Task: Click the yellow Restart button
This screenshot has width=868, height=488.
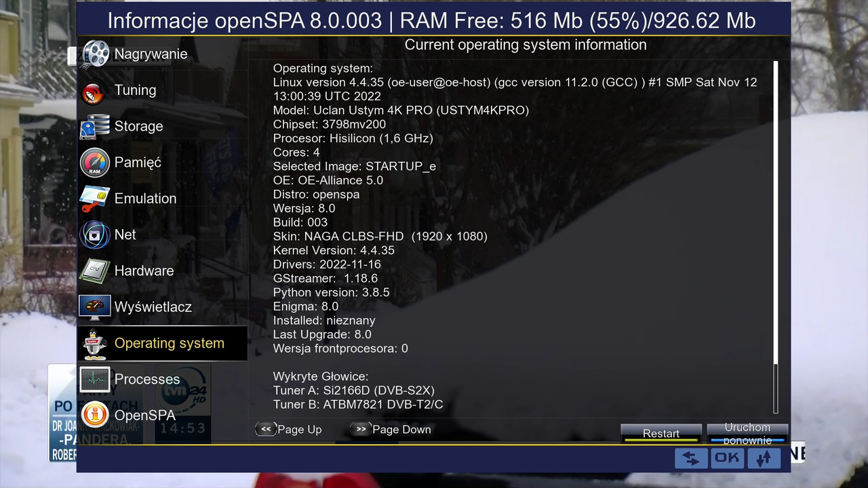Action: [x=661, y=434]
